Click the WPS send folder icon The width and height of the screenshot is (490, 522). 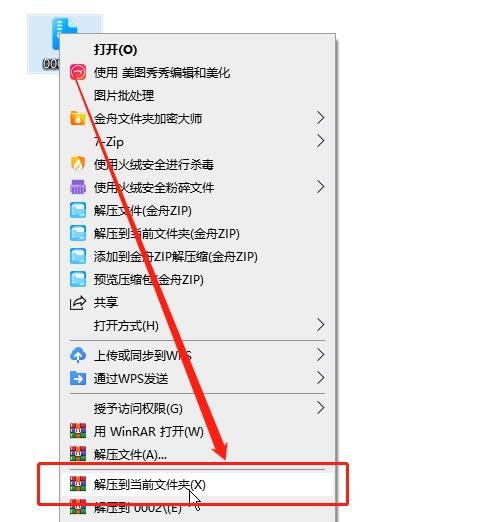(x=78, y=378)
